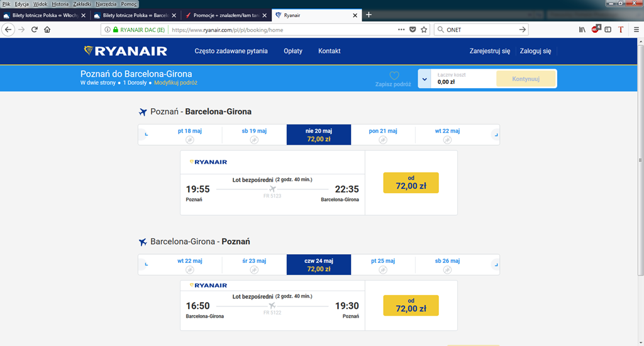Image resolution: width=644 pixels, height=346 pixels.
Task: Select return date sb 26 maj
Action: (x=447, y=265)
